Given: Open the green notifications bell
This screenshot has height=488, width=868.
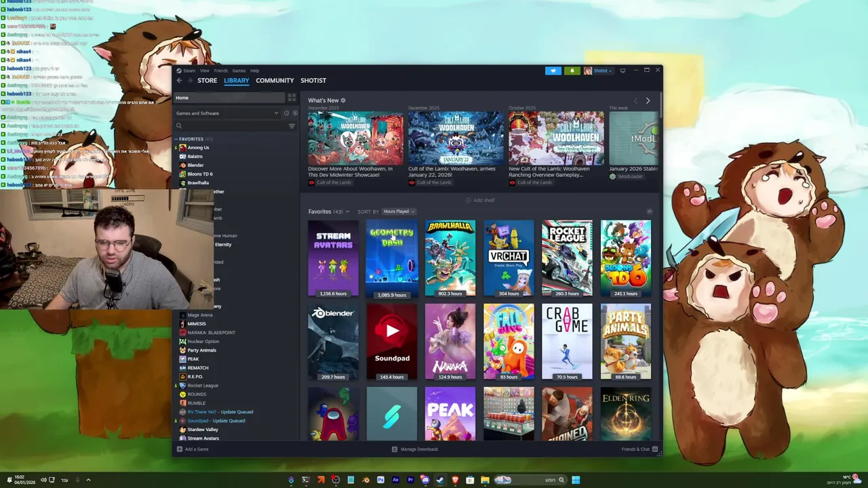Looking at the screenshot, I should tap(572, 70).
